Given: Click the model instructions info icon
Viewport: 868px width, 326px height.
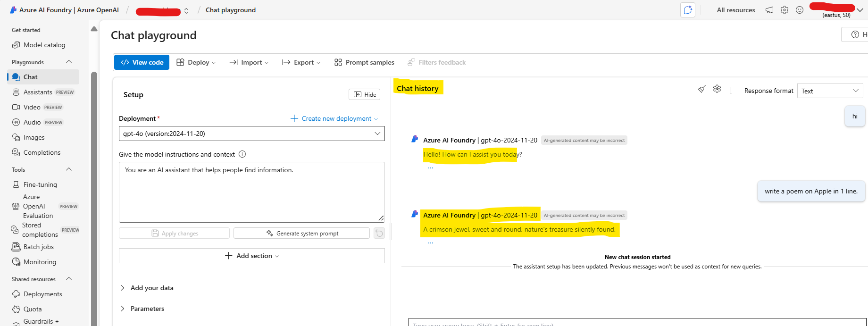Looking at the screenshot, I should 242,154.
